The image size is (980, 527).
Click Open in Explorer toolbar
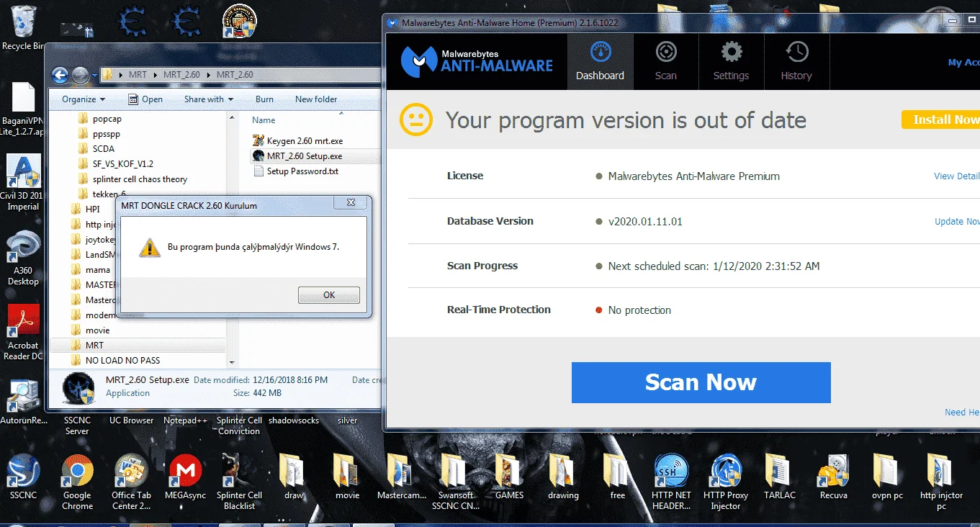click(x=145, y=99)
